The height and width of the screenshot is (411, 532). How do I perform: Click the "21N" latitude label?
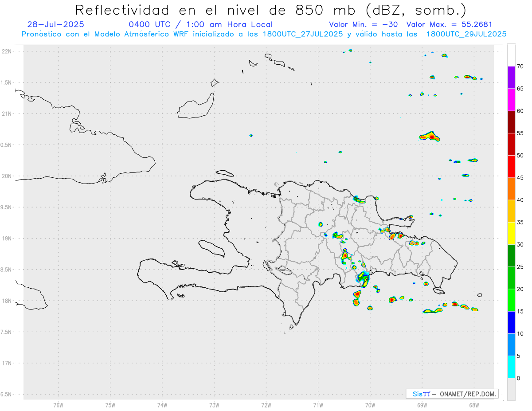coord(7,114)
